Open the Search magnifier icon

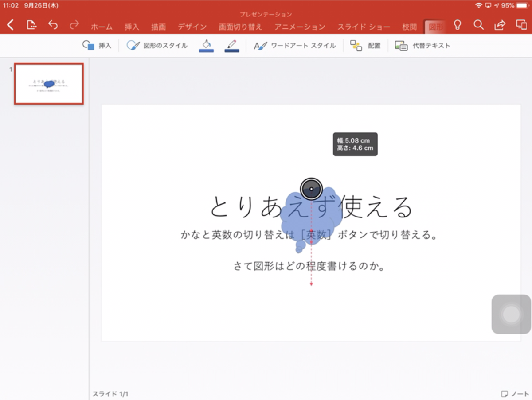click(x=478, y=26)
